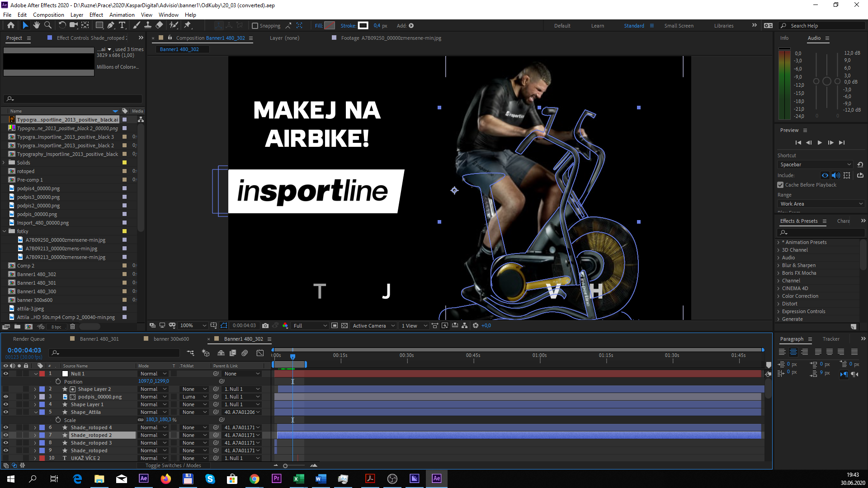Take a snapshot with camera icon
The image size is (868, 488).
265,326
